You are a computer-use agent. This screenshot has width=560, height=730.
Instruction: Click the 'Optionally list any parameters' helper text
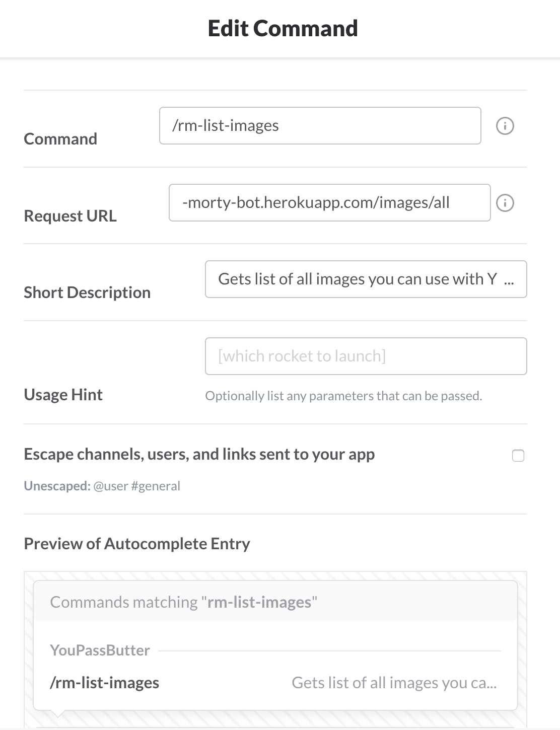point(343,396)
